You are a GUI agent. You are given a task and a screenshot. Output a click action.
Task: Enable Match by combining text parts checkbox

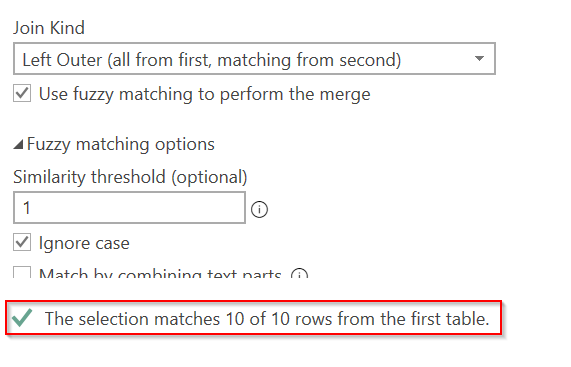(x=22, y=272)
